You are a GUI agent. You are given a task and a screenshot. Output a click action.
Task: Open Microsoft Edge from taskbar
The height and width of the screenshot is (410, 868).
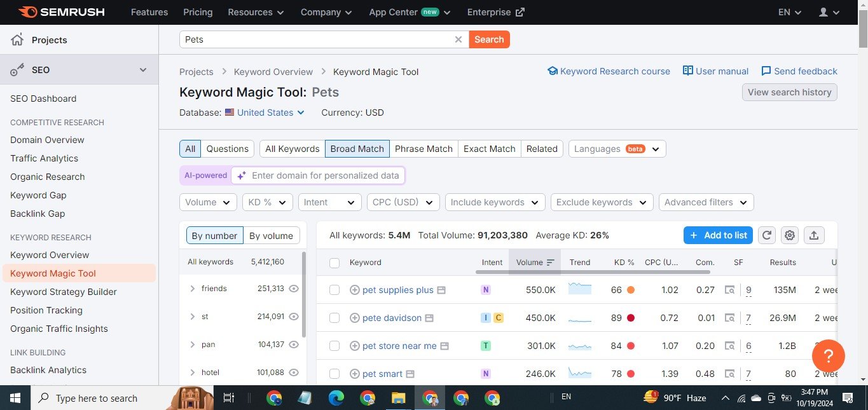click(336, 398)
